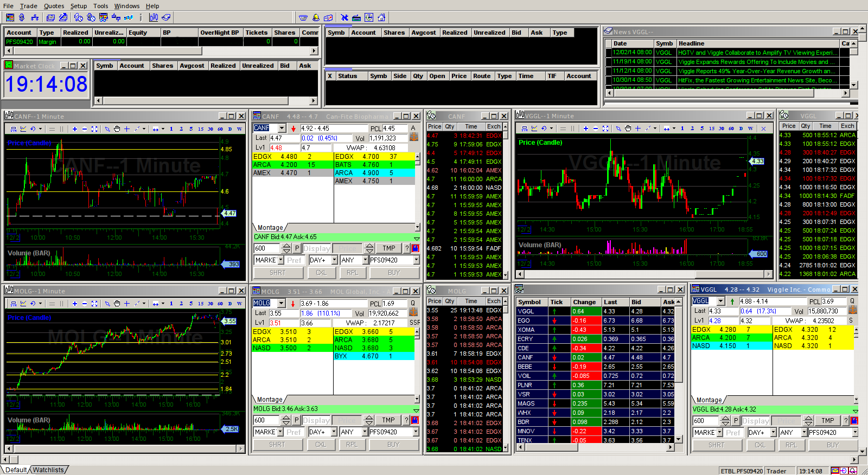This screenshot has width=868, height=475.
Task: Toggle the red lock in CANF order entry
Action: pos(416,248)
